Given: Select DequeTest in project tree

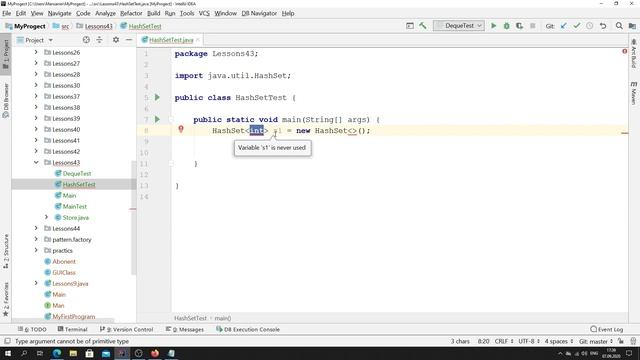Looking at the screenshot, I should (x=77, y=173).
